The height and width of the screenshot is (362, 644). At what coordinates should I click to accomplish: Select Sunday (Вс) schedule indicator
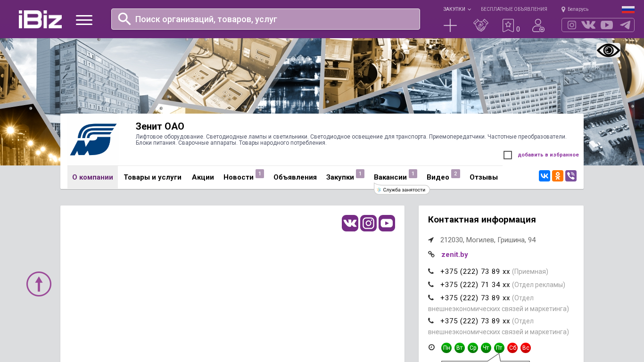coord(526,348)
